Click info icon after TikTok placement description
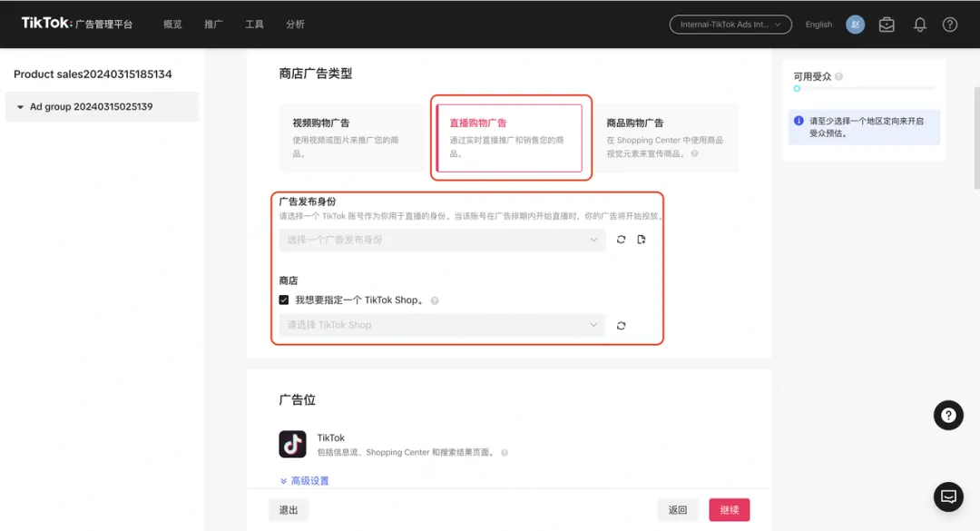The height and width of the screenshot is (531, 980). 505,453
